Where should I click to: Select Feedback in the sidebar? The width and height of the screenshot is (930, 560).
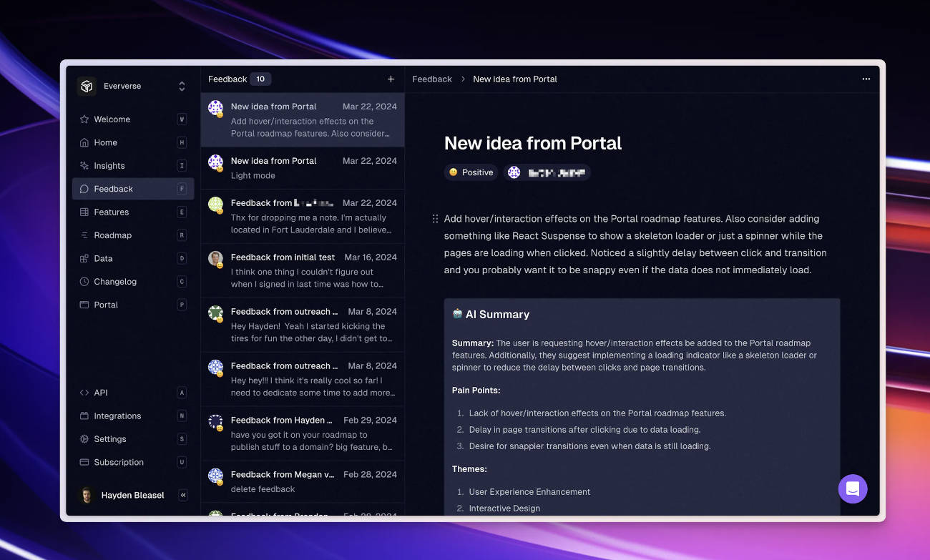pyautogui.click(x=133, y=189)
